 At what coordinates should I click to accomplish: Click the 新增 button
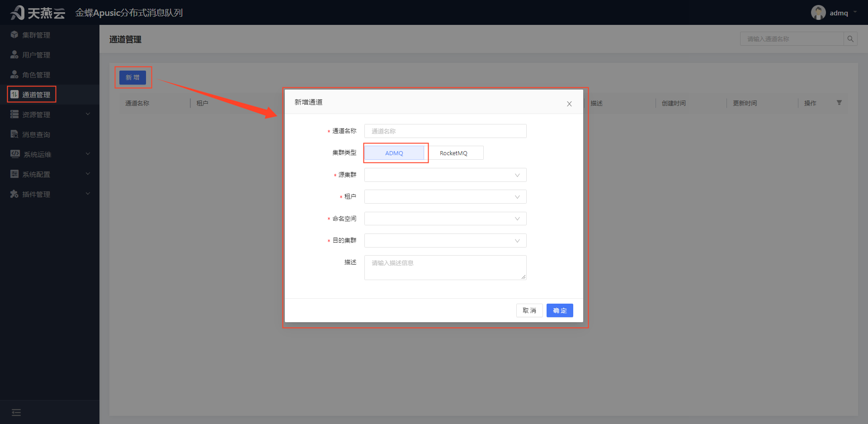coord(132,77)
